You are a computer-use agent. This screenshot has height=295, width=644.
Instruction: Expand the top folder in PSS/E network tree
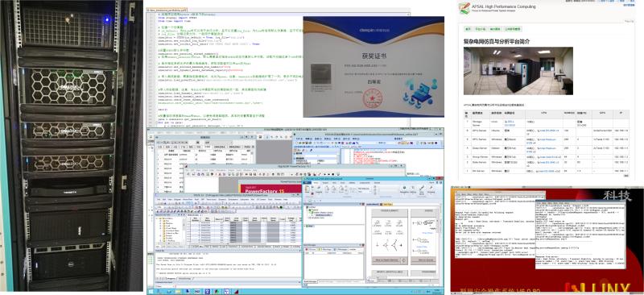pos(157,218)
